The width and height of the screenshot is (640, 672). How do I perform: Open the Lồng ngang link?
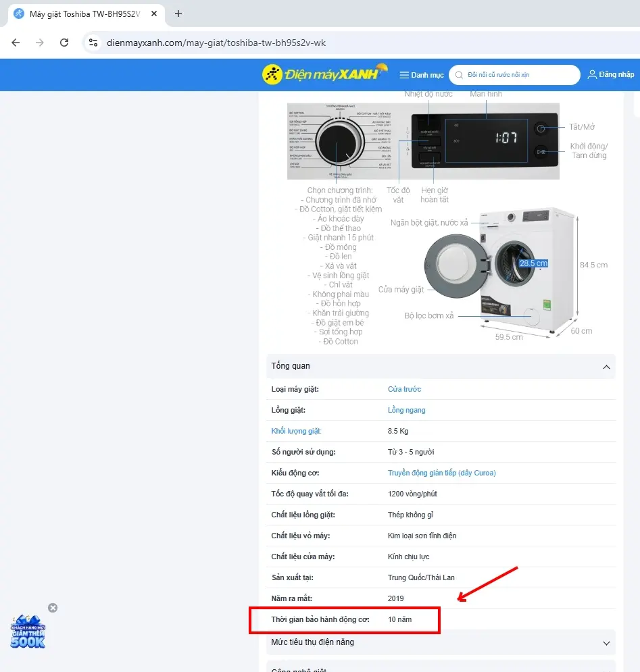click(407, 410)
